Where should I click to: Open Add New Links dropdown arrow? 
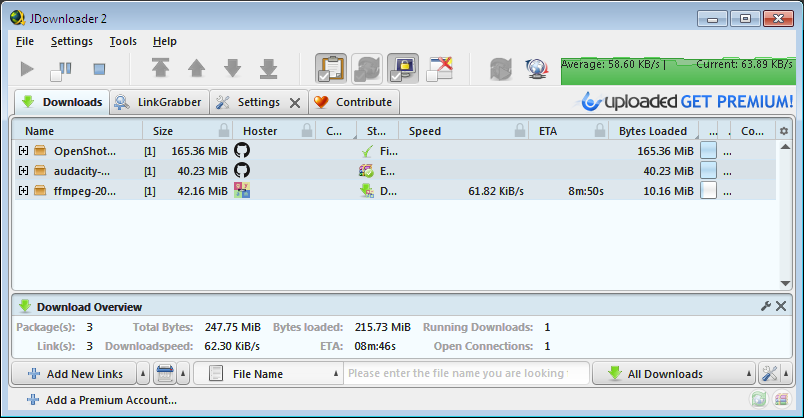click(x=143, y=374)
